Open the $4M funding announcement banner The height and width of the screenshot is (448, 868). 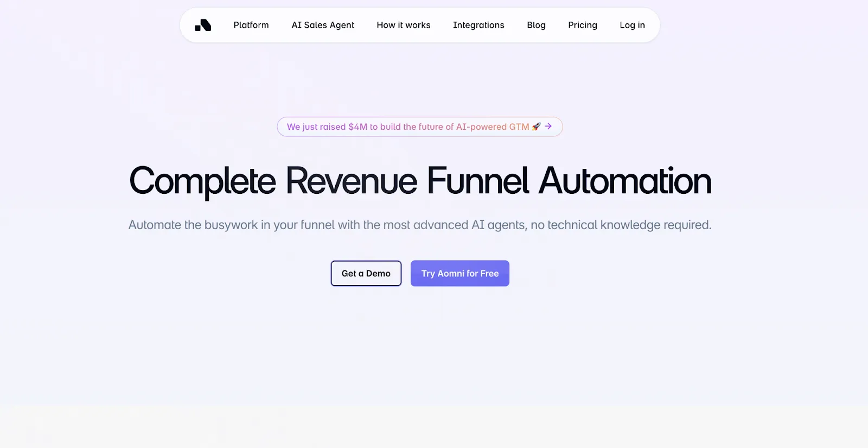(x=420, y=127)
